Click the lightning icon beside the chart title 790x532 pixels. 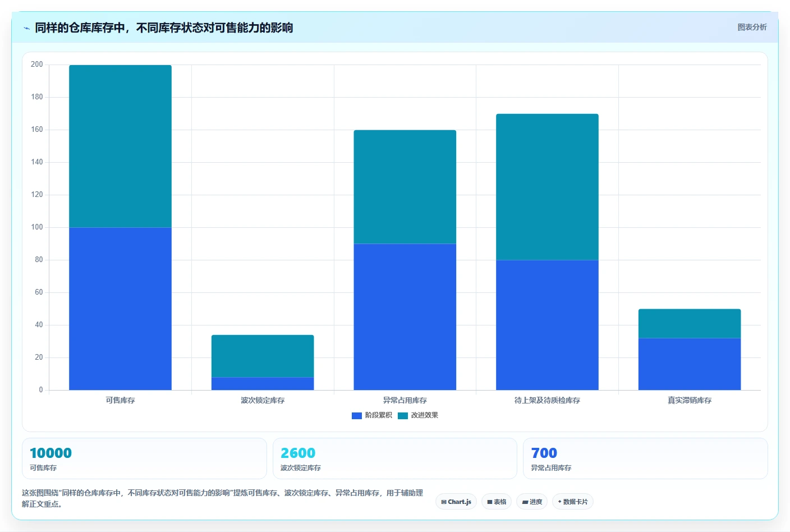[26, 28]
